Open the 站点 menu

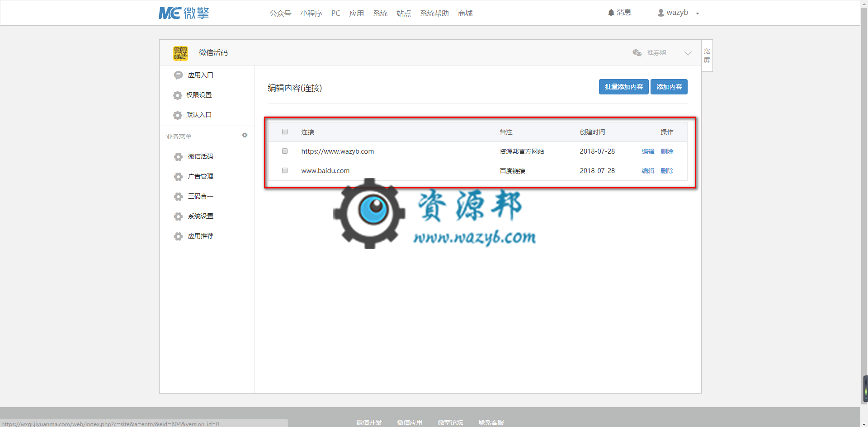pos(404,13)
